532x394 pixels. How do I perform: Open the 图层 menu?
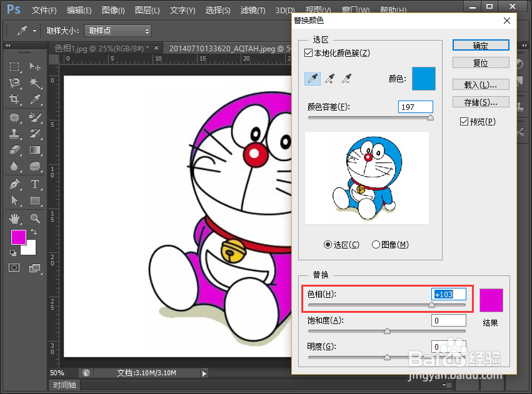148,10
